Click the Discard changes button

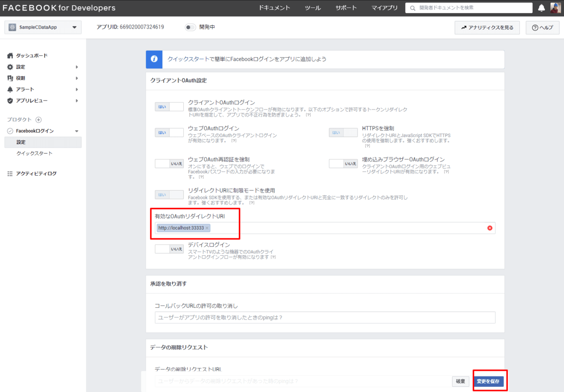click(x=461, y=381)
